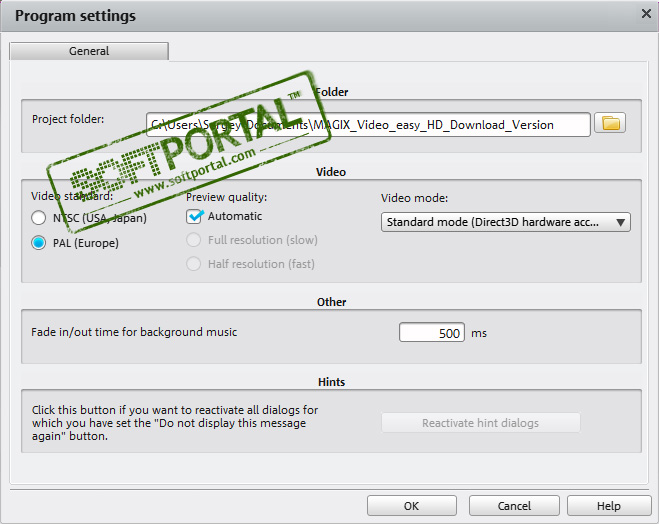Switch to the General tab

coord(89,51)
